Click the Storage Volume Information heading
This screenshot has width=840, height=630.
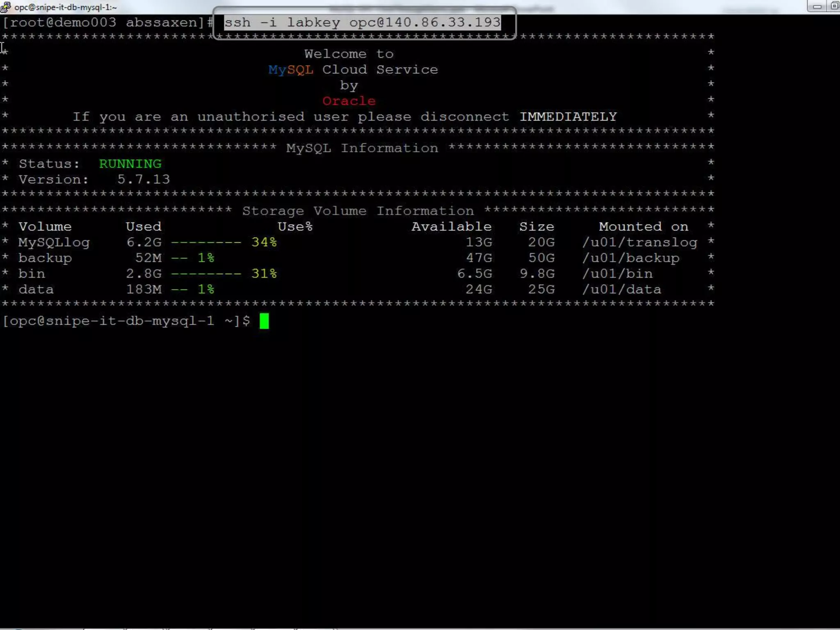pos(358,211)
